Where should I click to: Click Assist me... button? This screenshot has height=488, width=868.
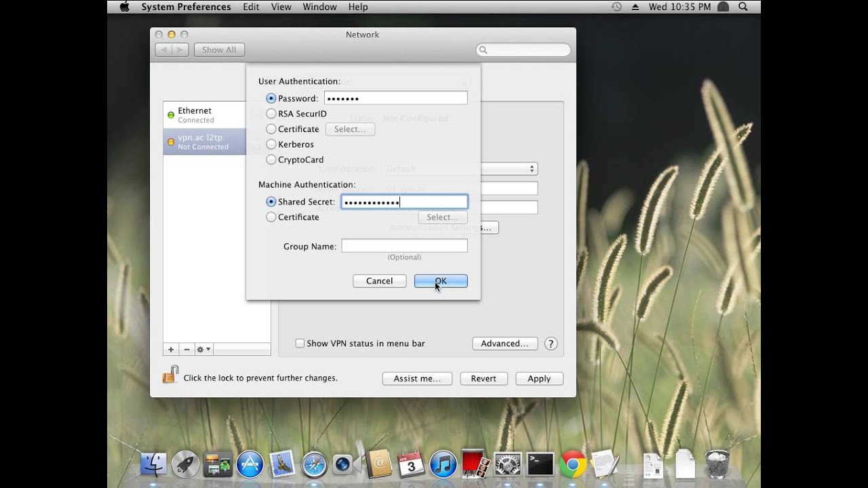point(417,379)
